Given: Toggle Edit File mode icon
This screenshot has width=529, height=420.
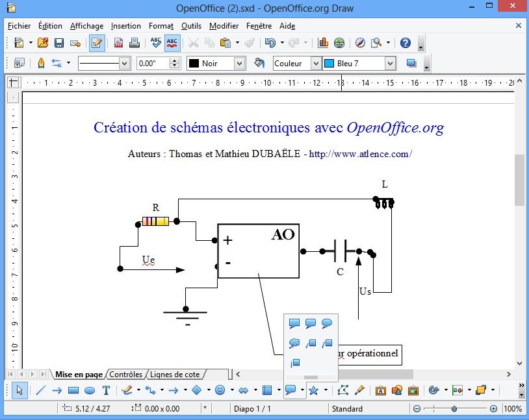Looking at the screenshot, I should tap(96, 43).
